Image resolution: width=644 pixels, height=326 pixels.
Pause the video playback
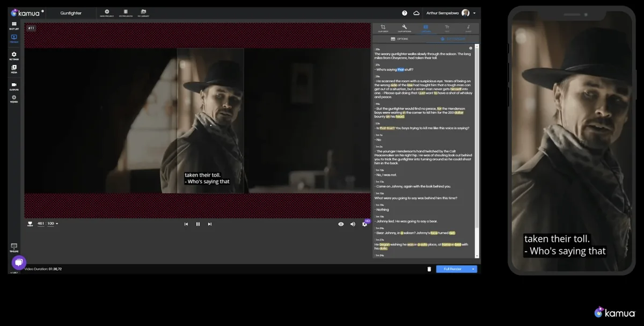[198, 224]
